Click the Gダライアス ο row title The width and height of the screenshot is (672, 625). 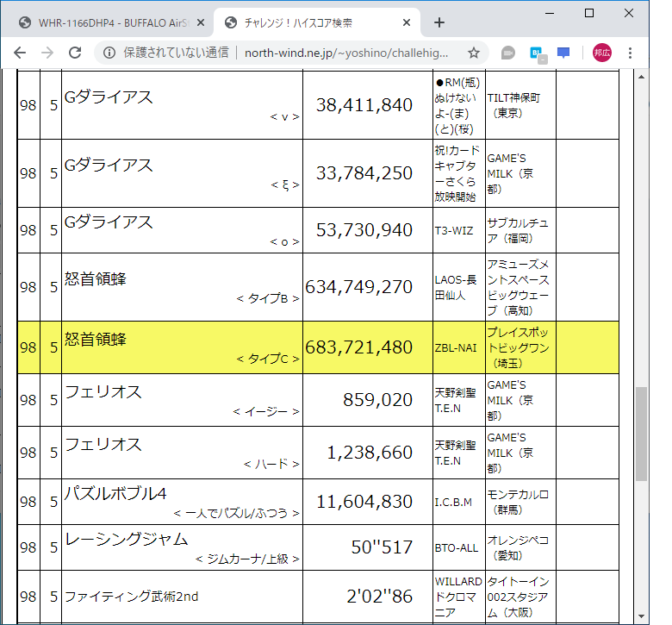pyautogui.click(x=108, y=222)
